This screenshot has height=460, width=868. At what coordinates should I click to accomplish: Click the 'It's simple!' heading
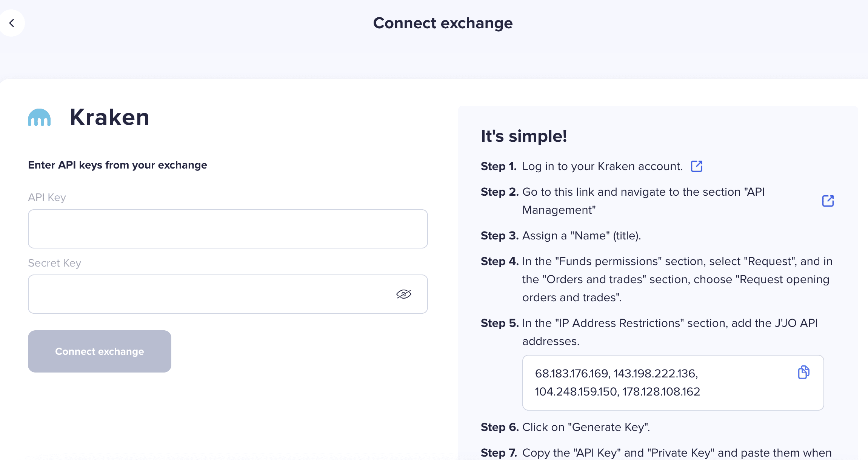click(x=524, y=136)
